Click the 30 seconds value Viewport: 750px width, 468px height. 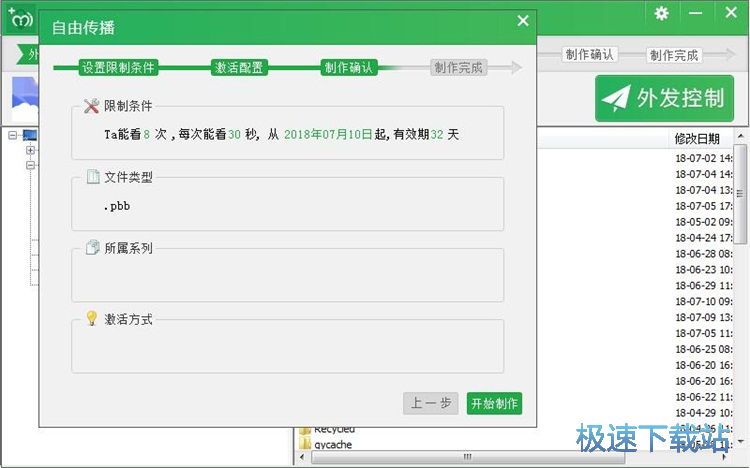click(234, 134)
